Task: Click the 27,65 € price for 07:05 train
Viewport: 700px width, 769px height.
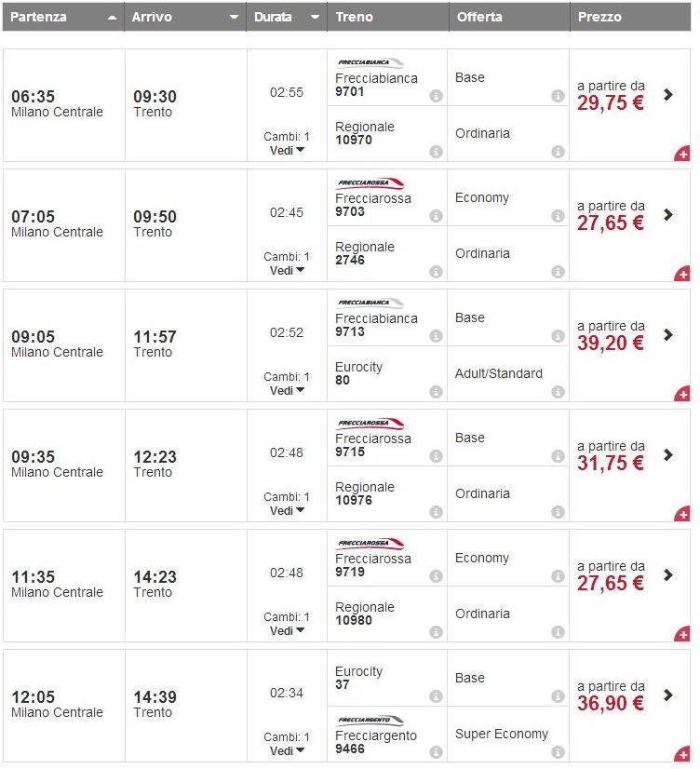Action: point(611,223)
